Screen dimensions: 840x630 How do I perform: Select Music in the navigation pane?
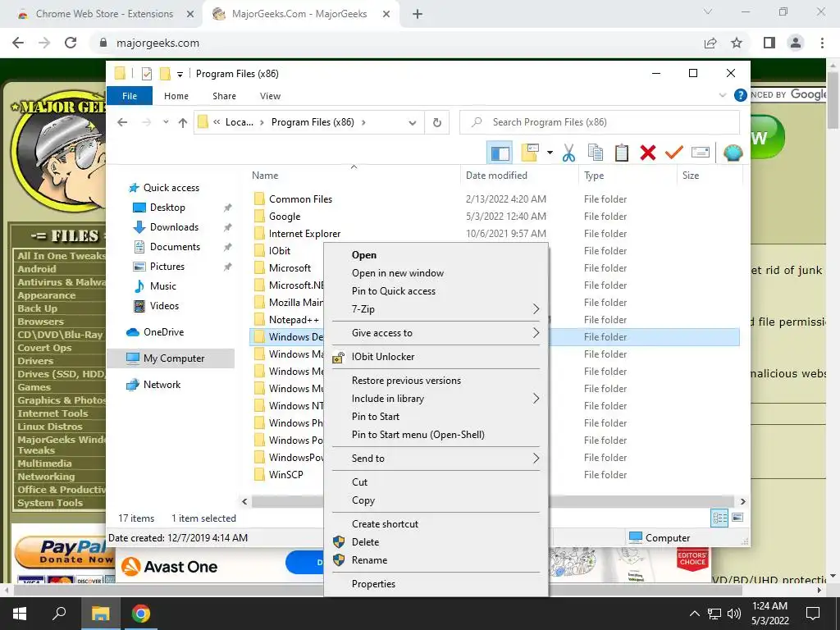pyautogui.click(x=163, y=286)
